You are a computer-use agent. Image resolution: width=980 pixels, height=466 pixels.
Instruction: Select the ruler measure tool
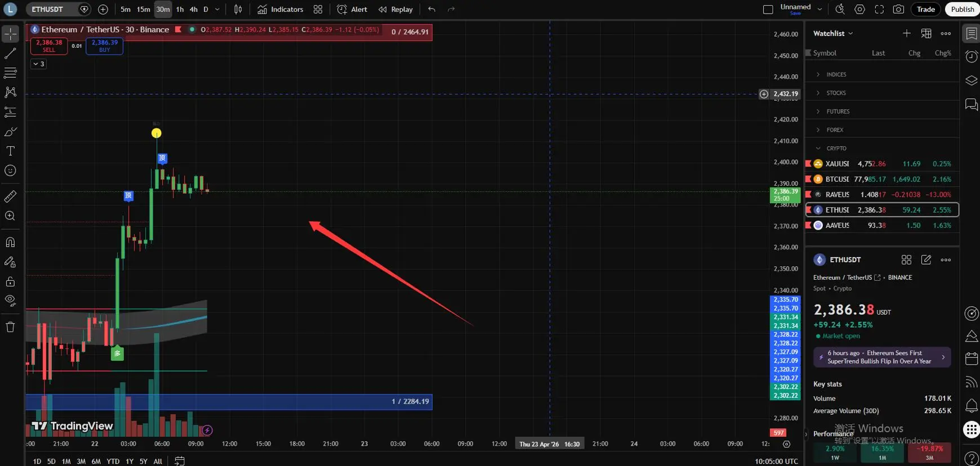click(10, 196)
